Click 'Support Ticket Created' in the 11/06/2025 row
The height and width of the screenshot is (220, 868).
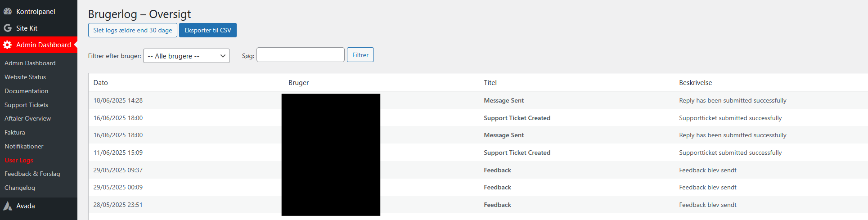(x=517, y=153)
